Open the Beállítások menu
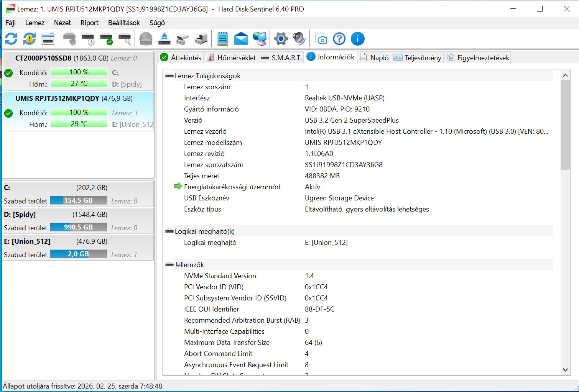 tap(124, 23)
